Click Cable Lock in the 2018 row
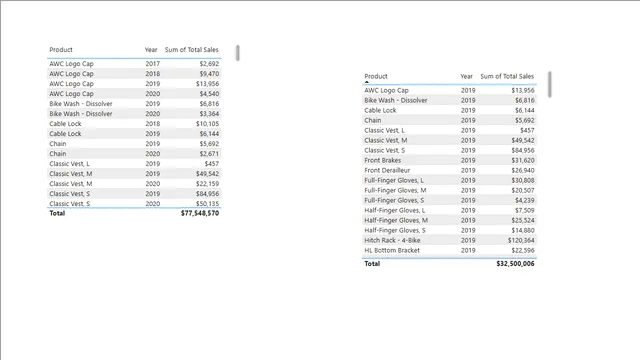 (65, 124)
